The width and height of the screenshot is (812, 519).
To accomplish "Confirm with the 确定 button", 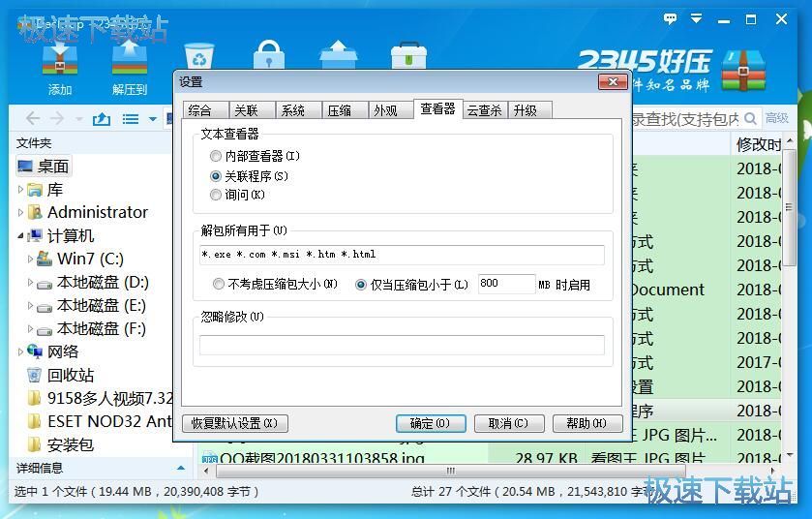I will point(431,423).
